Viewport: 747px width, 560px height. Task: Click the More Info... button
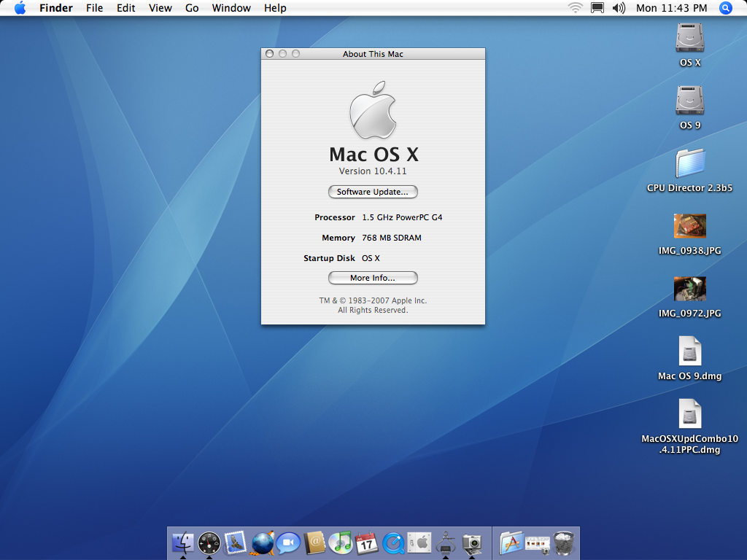click(x=373, y=278)
